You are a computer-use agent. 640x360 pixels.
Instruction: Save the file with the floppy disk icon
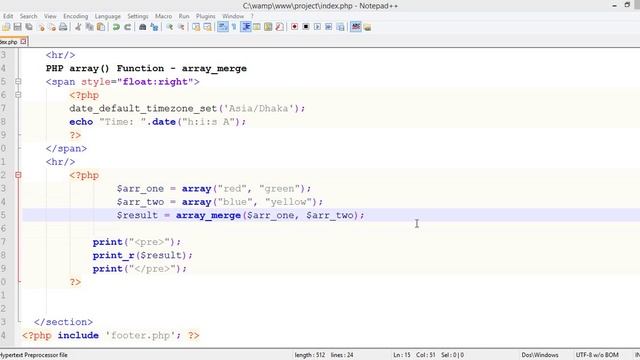coord(18,27)
